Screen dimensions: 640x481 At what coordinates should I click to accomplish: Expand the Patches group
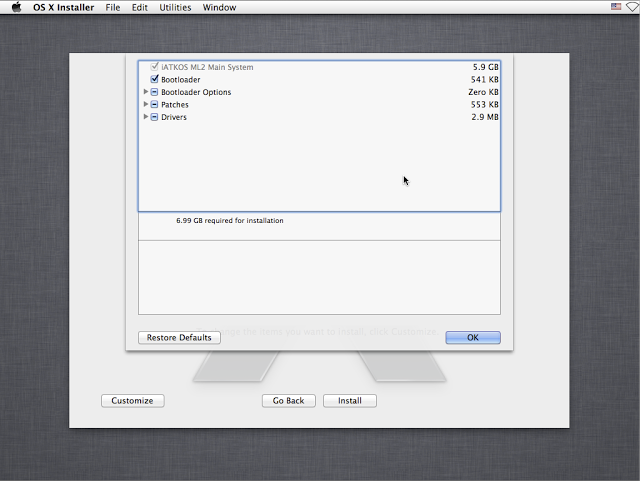pos(146,105)
